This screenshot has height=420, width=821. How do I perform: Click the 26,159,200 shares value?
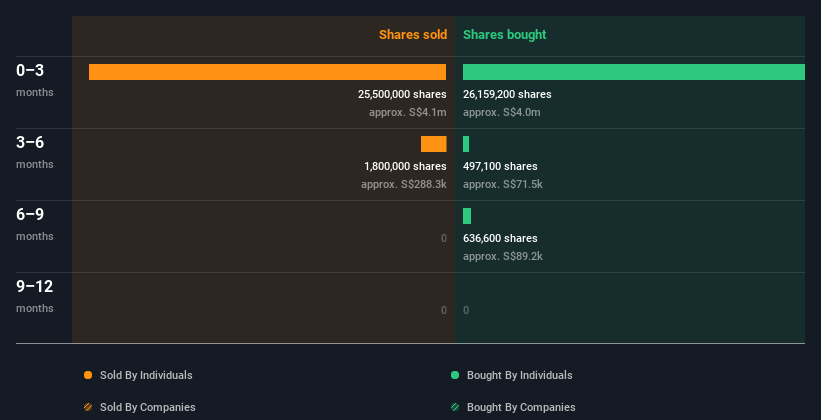tap(507, 94)
